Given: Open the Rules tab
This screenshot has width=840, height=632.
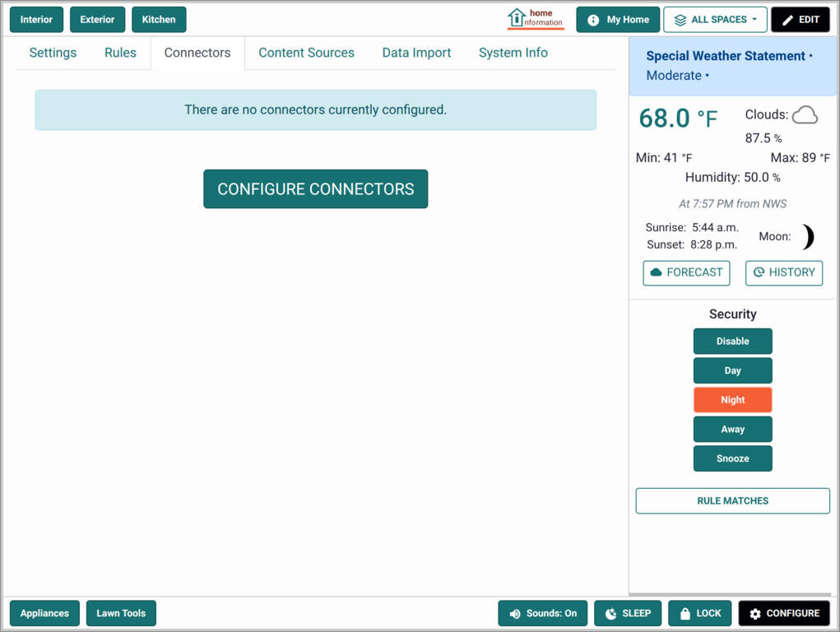Looking at the screenshot, I should click(121, 53).
